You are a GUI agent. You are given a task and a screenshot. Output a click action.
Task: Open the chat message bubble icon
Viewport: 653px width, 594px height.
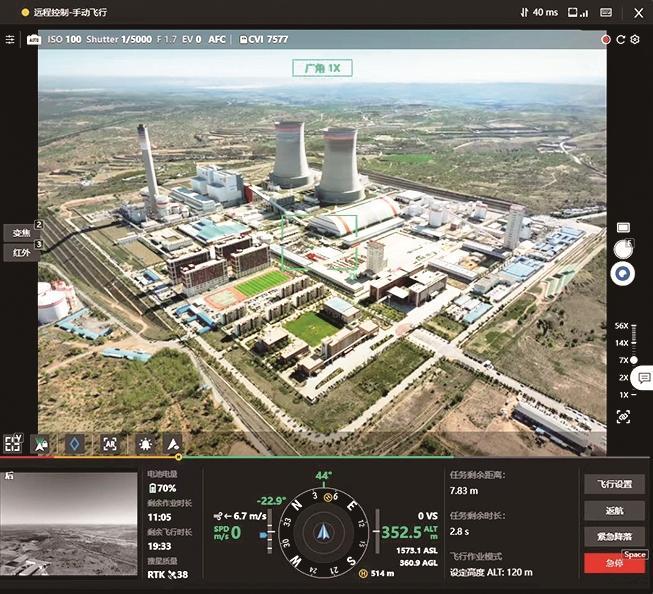(x=643, y=378)
